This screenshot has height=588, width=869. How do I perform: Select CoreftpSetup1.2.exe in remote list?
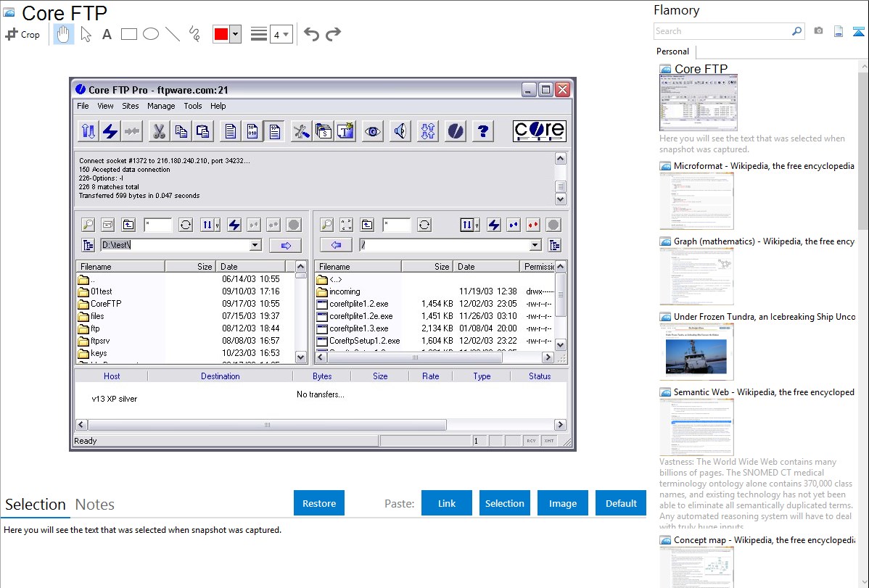coord(364,341)
